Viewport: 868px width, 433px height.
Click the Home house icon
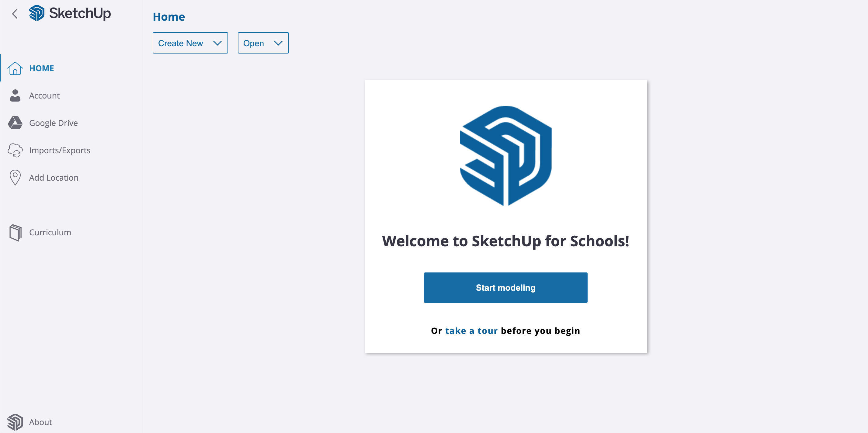point(15,68)
